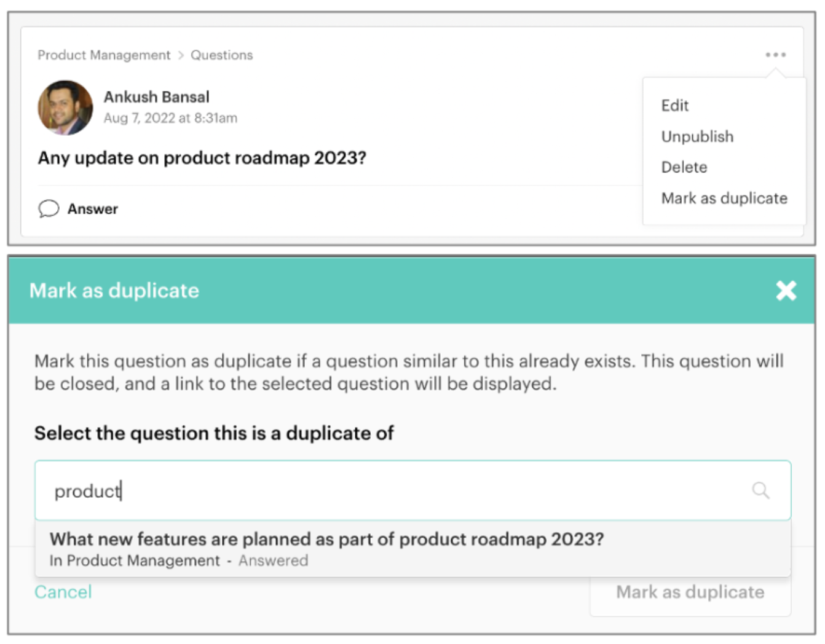Image resolution: width=825 pixels, height=644 pixels.
Task: Click the author name Ankush Bansal
Action: point(156,97)
